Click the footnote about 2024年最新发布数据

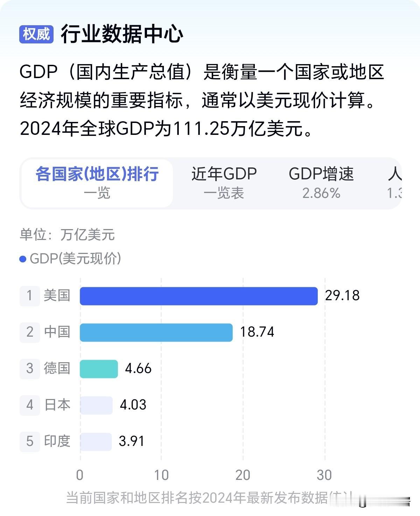point(210,498)
